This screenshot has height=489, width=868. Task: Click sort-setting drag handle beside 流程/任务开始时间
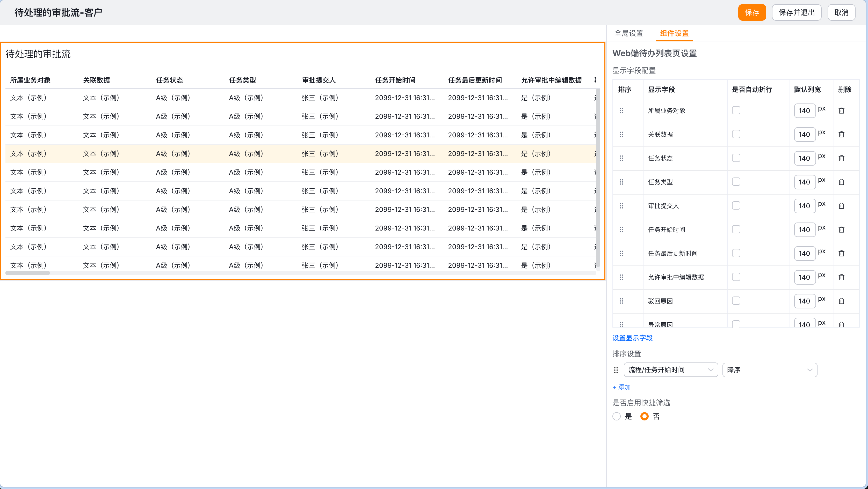(616, 370)
